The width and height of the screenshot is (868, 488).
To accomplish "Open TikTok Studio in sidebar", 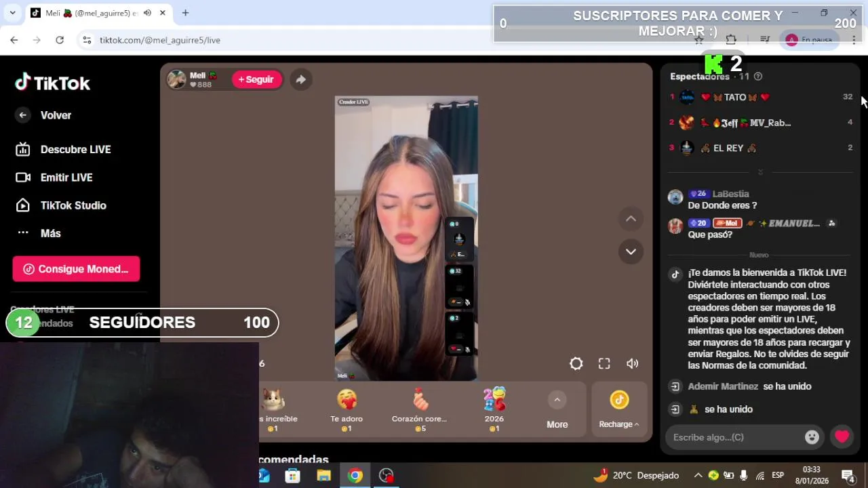I will click(61, 205).
